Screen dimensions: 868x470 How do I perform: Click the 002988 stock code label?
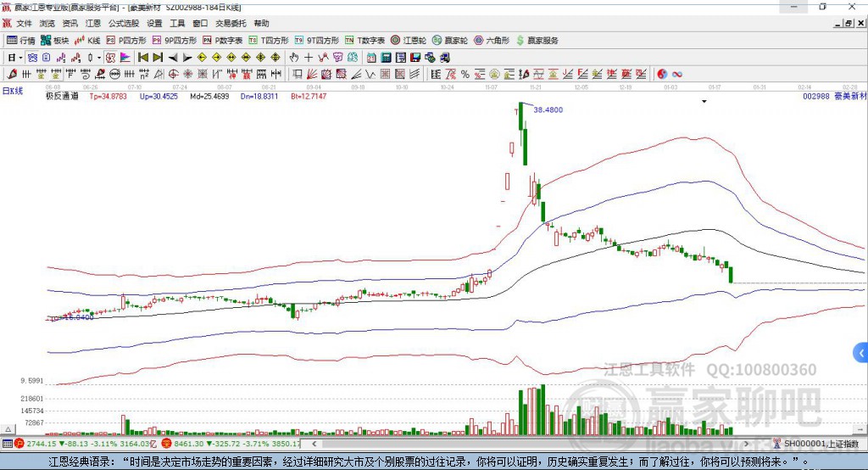point(816,96)
